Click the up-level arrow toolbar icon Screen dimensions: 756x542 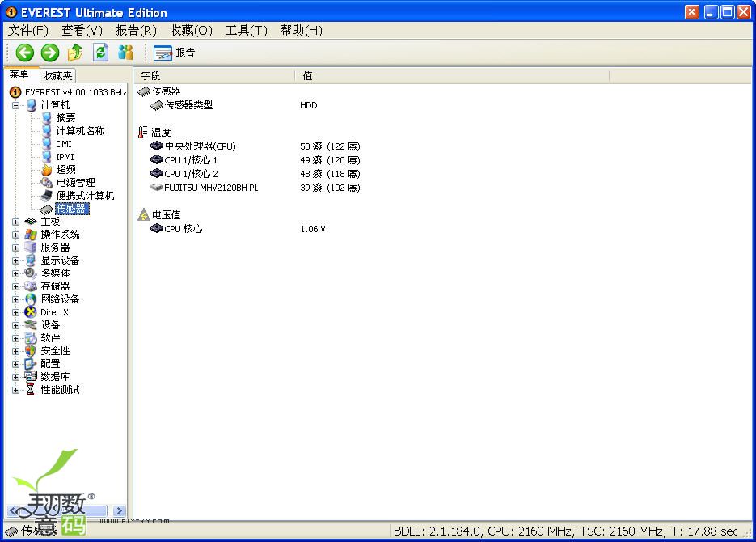pos(75,53)
